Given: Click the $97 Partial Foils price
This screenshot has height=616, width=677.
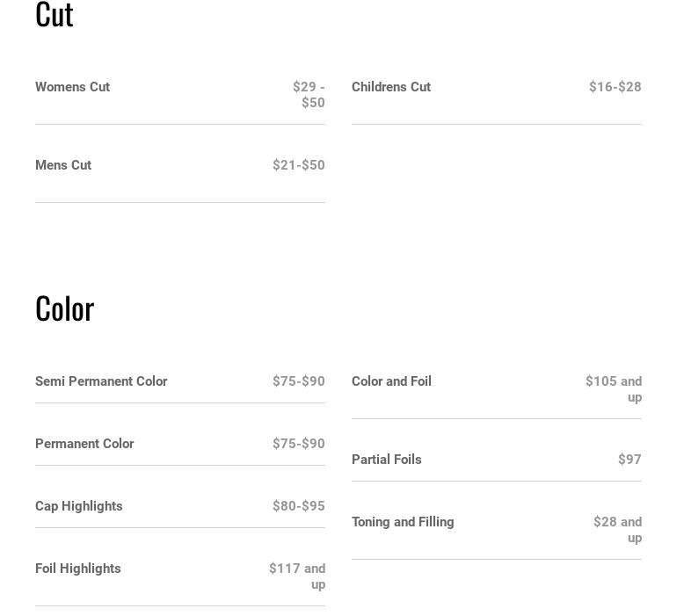Looking at the screenshot, I should (x=630, y=460).
